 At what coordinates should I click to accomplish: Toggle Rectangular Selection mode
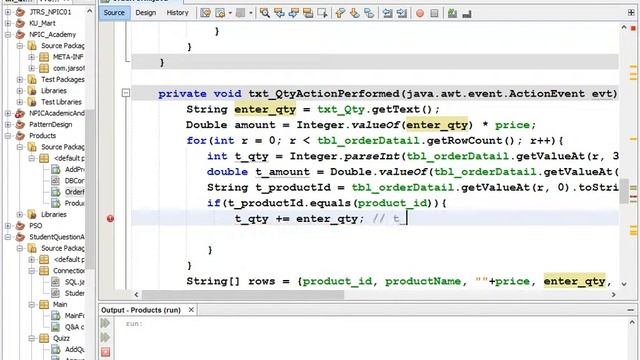tap(322, 13)
